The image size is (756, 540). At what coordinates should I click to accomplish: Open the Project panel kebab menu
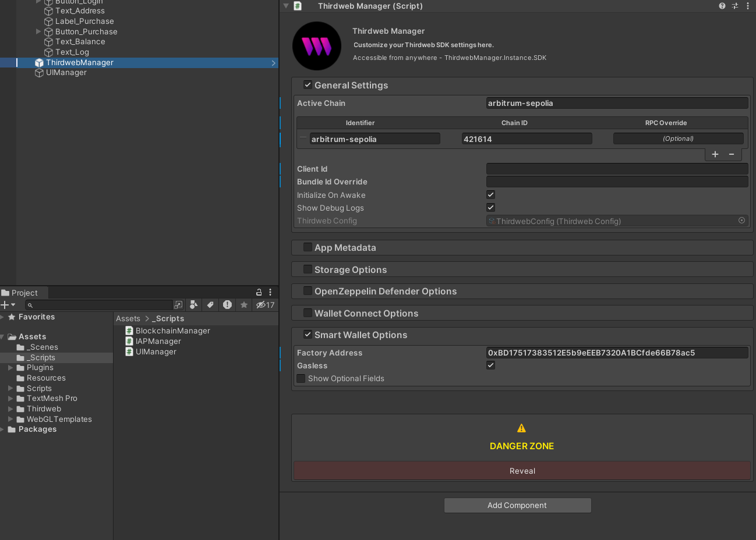pos(270,292)
